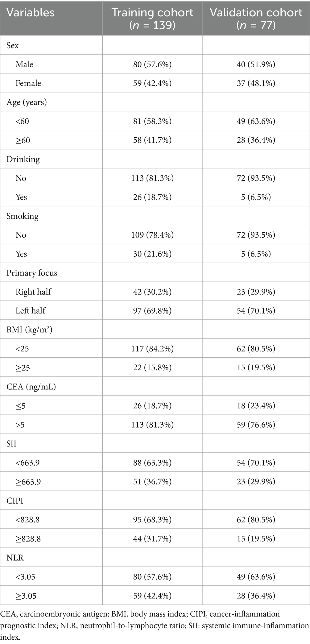Click the Validation cohort column header

pos(256,18)
